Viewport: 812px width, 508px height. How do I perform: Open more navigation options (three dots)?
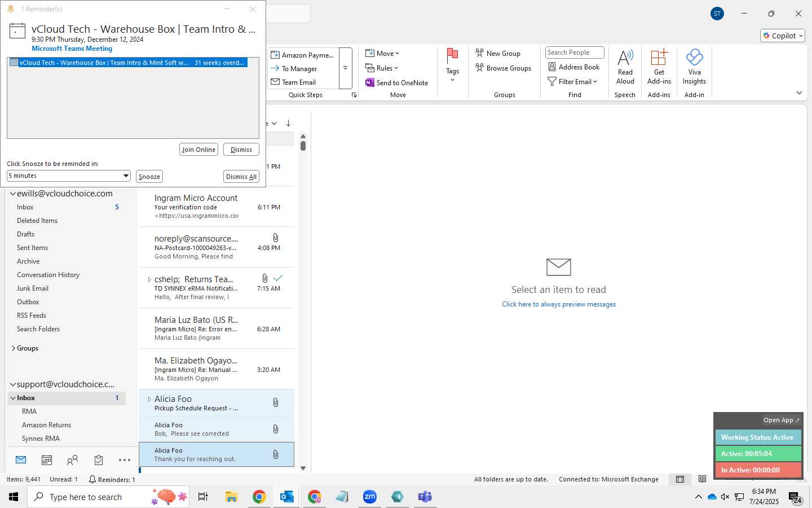125,460
